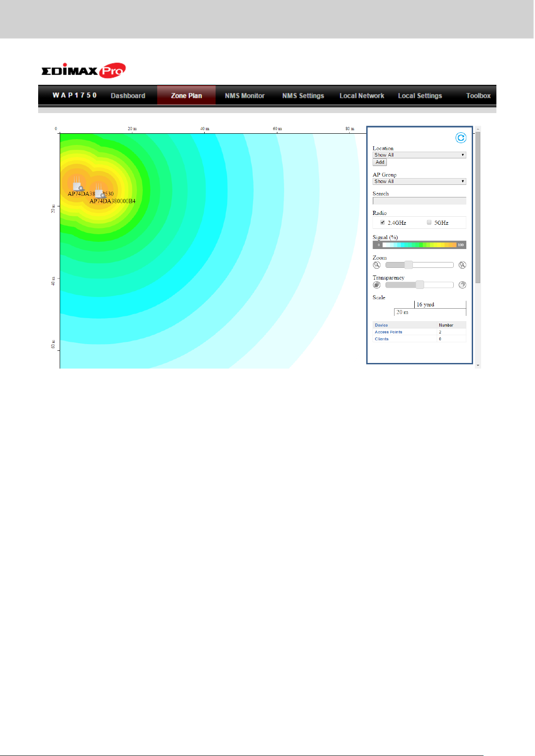Open NMS Settings menu
This screenshot has width=535, height=756.
pyautogui.click(x=303, y=96)
